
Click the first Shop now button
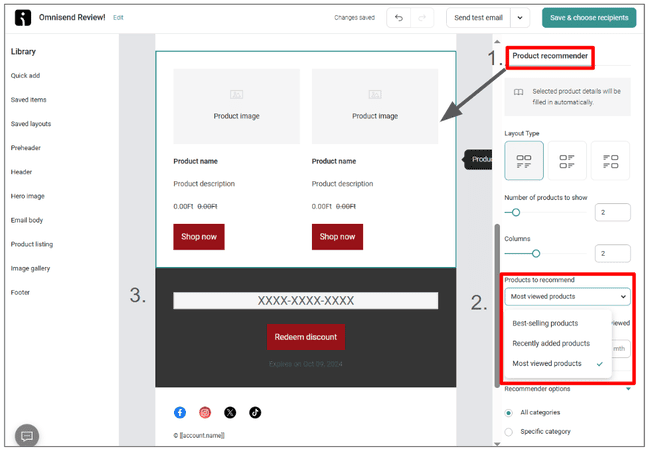199,237
